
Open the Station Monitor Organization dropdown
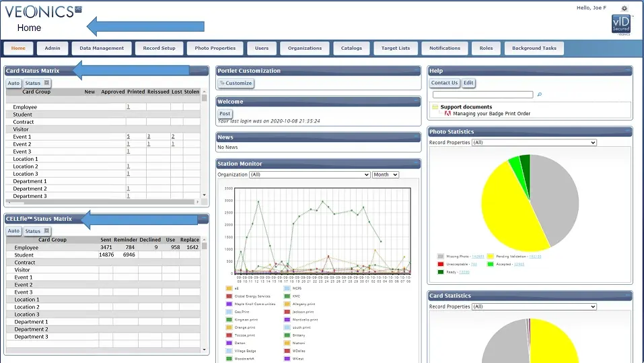pyautogui.click(x=310, y=174)
